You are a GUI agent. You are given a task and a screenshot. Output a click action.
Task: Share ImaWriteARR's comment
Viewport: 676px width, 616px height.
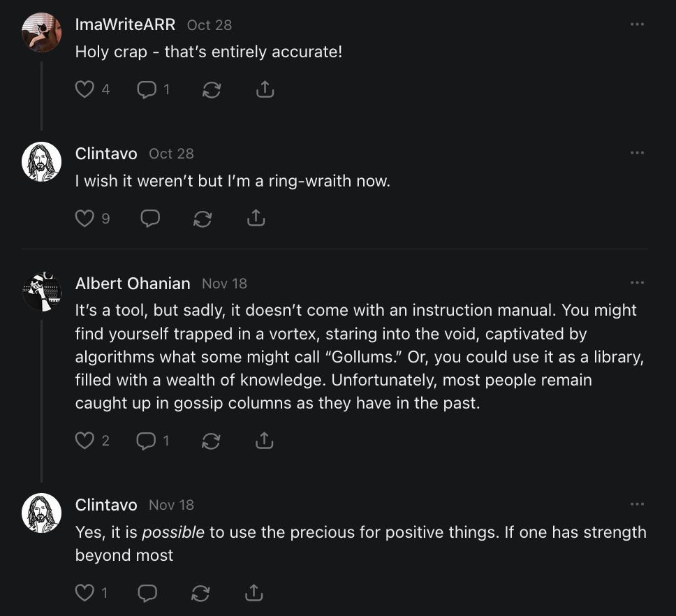pyautogui.click(x=265, y=89)
